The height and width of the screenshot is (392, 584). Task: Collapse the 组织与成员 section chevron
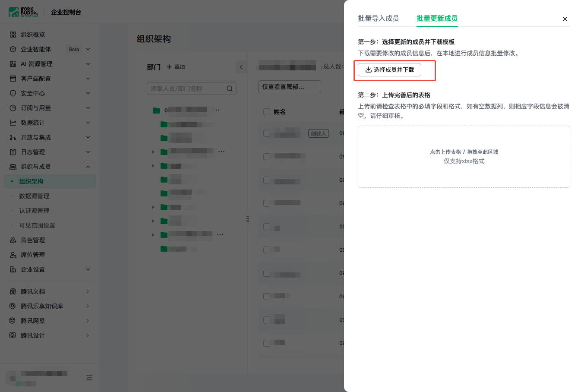[x=88, y=167]
